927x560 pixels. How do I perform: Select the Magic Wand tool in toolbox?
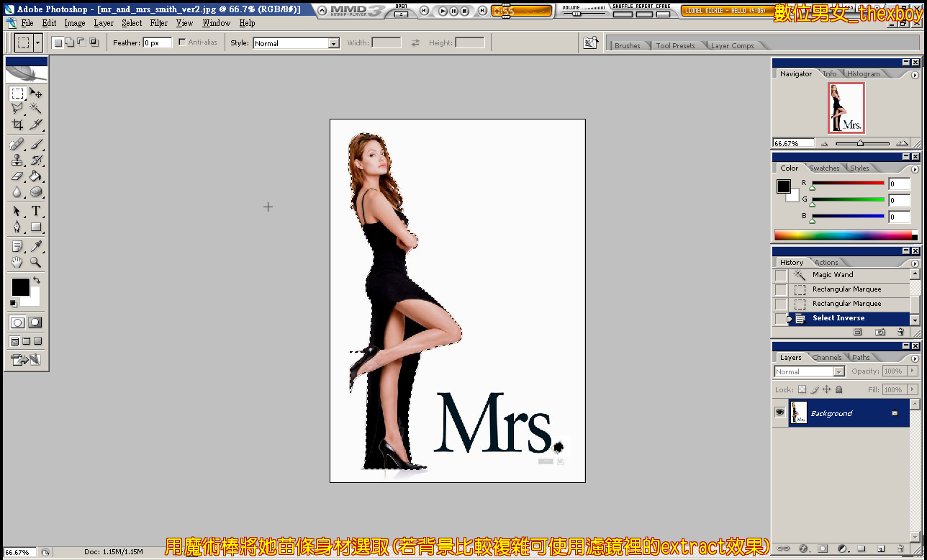point(36,109)
